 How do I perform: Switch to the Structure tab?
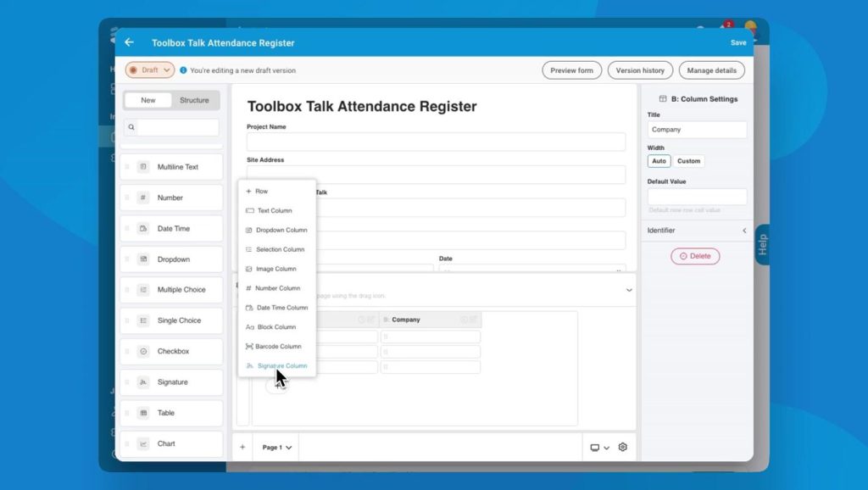click(x=194, y=100)
